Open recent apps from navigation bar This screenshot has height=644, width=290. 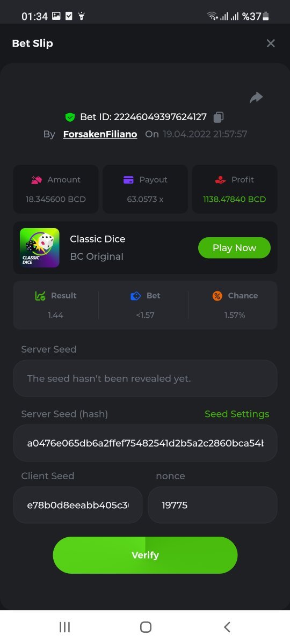pyautogui.click(x=64, y=627)
